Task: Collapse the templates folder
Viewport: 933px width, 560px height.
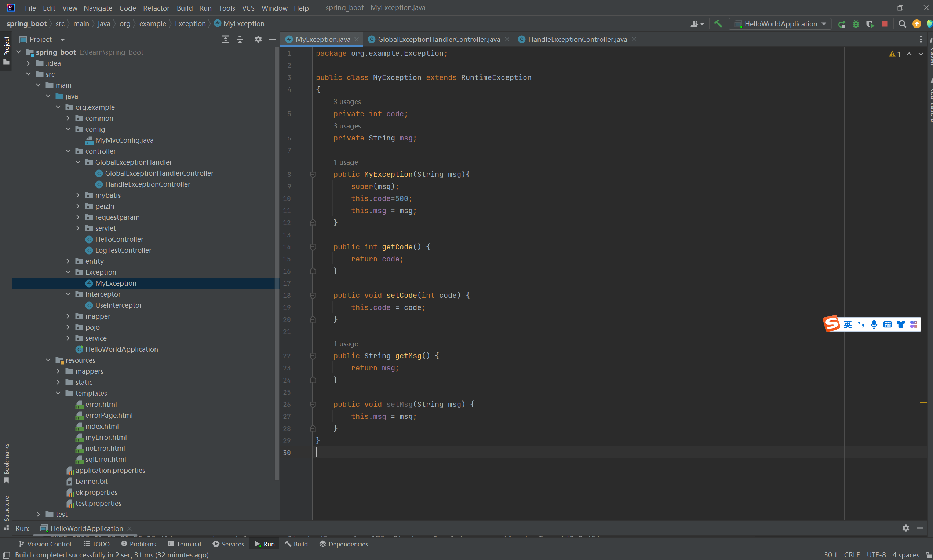Action: tap(58, 393)
